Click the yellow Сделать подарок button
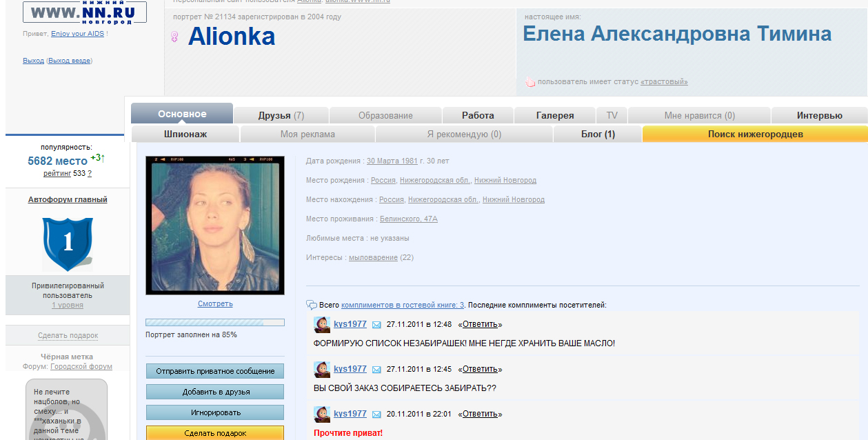 point(215,433)
